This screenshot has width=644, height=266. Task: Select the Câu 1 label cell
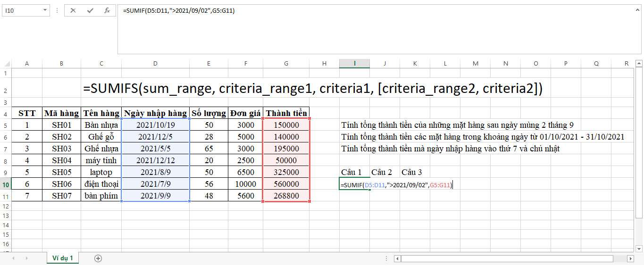click(354, 172)
